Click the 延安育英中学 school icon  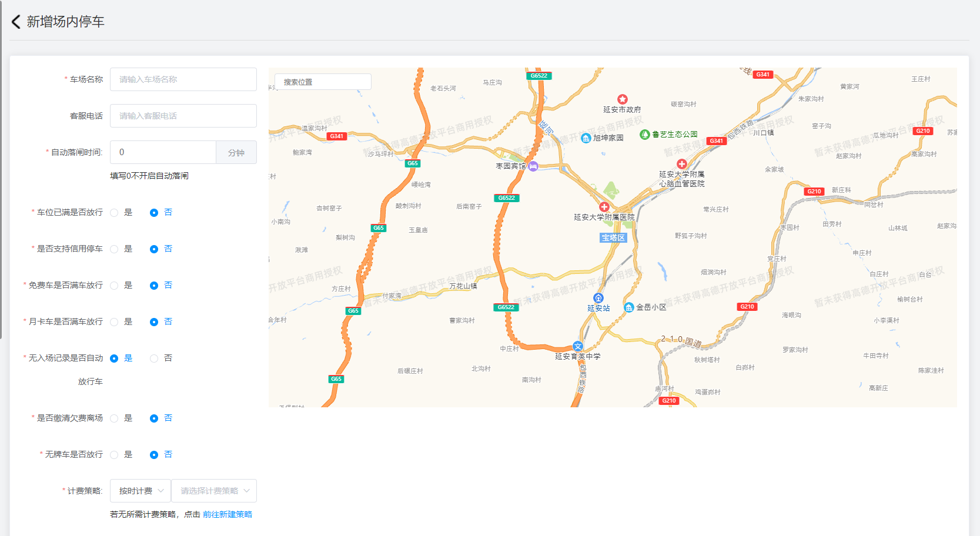click(578, 347)
